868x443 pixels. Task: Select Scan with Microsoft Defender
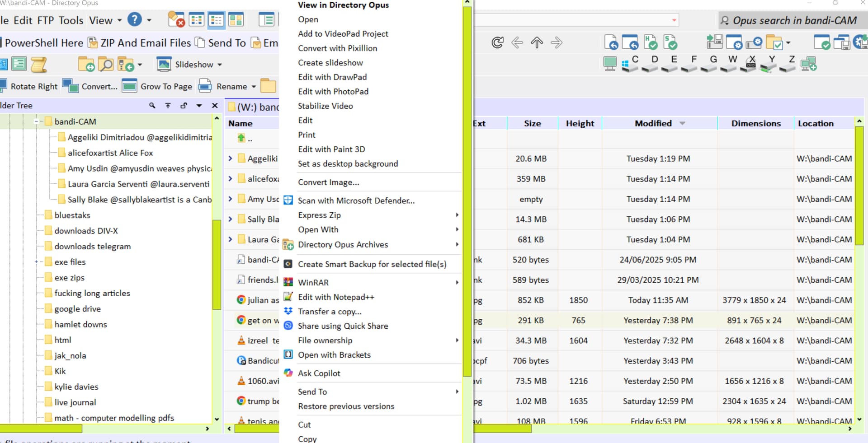356,201
